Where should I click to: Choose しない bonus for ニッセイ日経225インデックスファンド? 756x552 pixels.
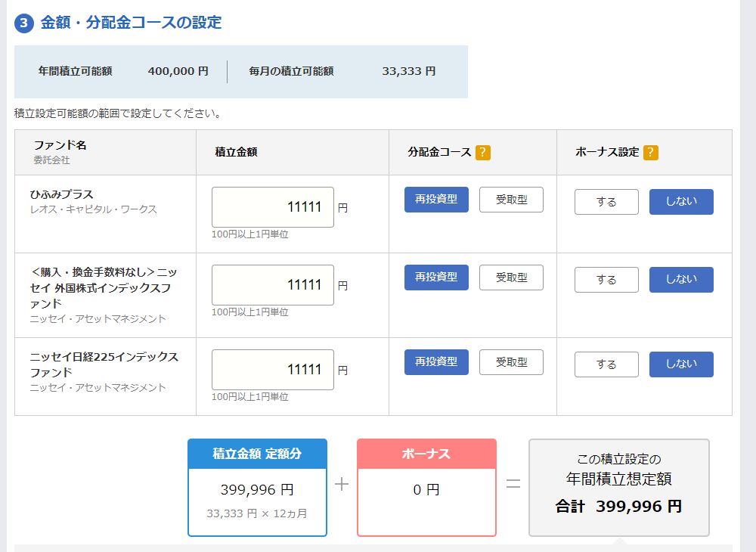pyautogui.click(x=681, y=364)
